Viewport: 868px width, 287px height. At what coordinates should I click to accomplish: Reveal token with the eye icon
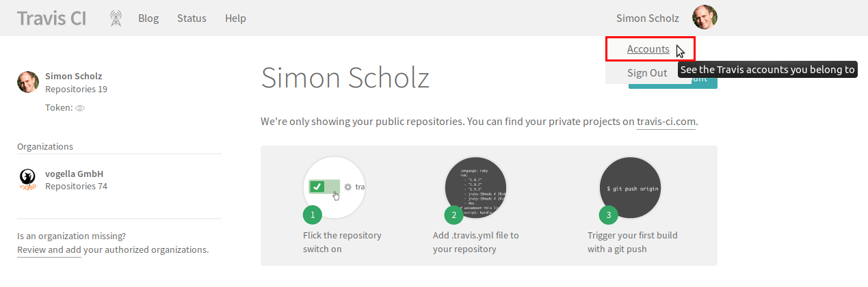coord(79,108)
